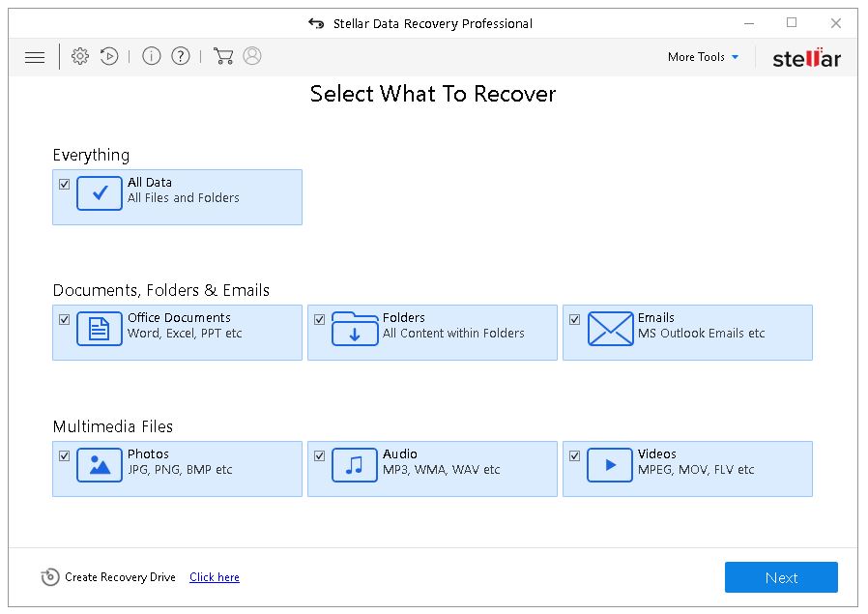
Task: Toggle the Office Documents checkbox
Action: (64, 319)
